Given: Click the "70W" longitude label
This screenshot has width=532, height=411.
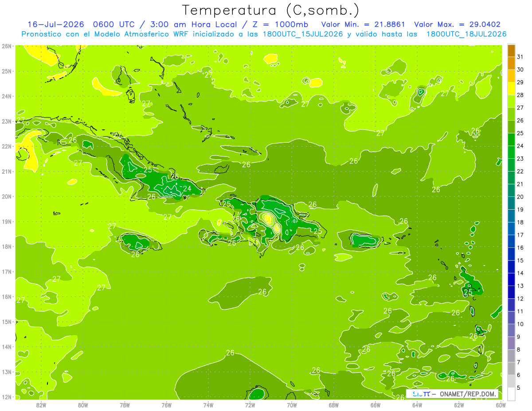Looking at the screenshot, I should coord(292,405).
